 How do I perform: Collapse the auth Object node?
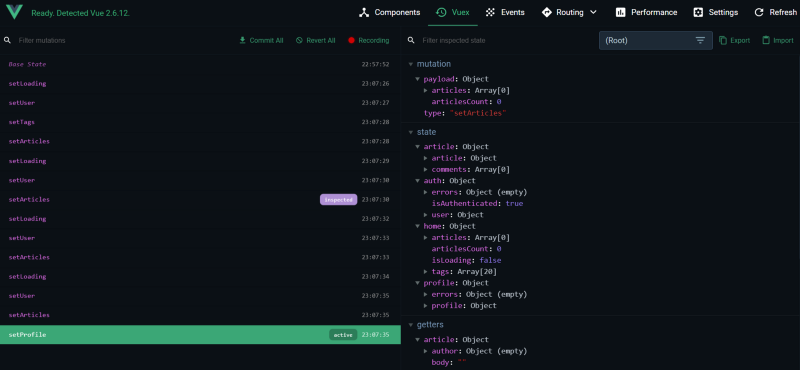coord(418,181)
